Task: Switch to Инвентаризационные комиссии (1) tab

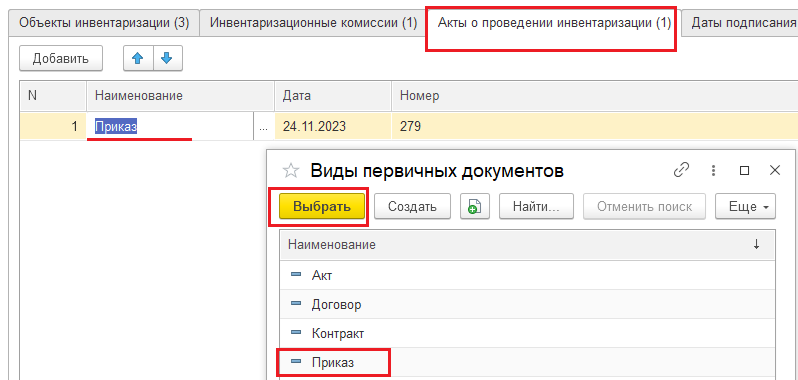Action: coord(314,23)
